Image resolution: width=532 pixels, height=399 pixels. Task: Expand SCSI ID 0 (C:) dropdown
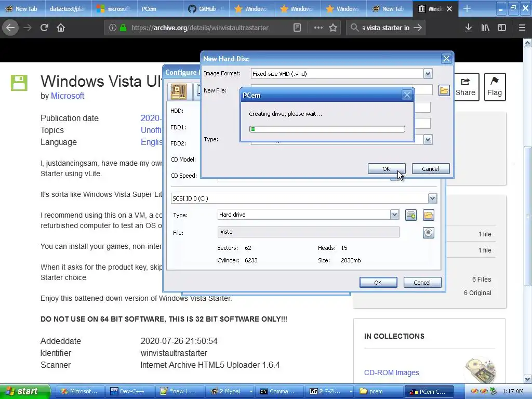pos(432,198)
